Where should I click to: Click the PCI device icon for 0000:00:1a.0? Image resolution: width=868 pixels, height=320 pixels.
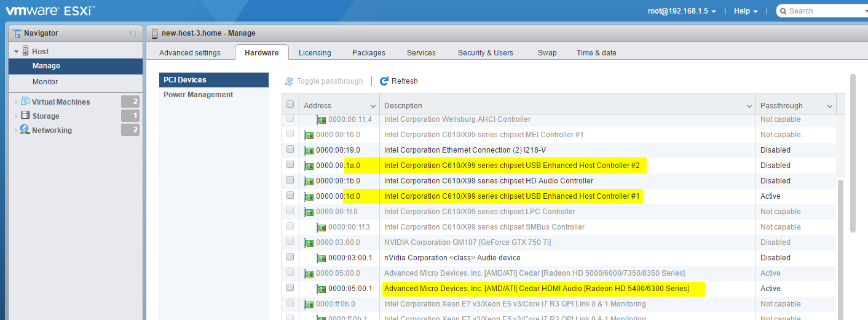(x=309, y=166)
